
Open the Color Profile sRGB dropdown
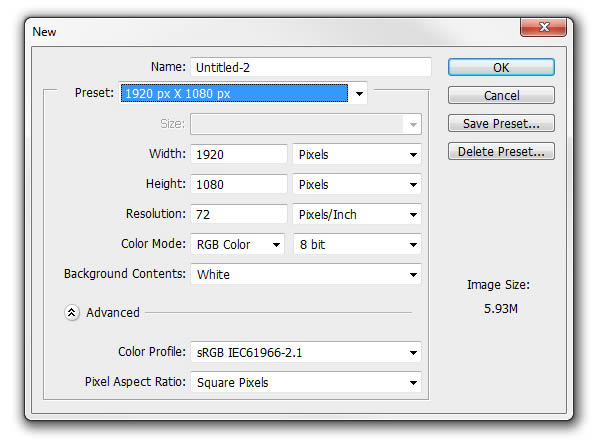click(306, 352)
